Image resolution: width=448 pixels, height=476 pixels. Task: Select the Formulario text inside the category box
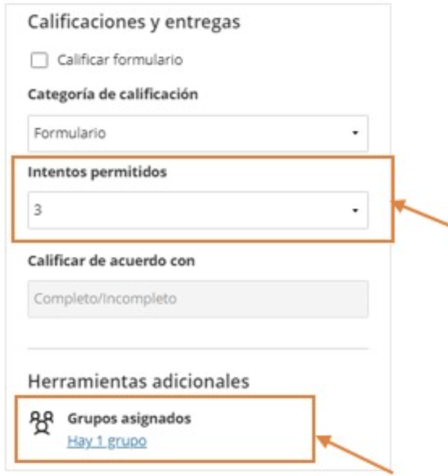pos(70,134)
